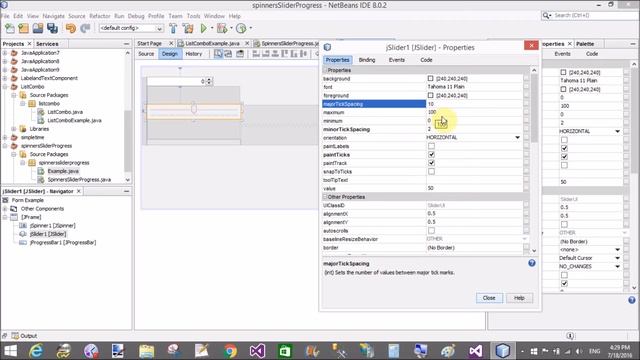The image size is (640, 360).
Task: Switch to Binding tab in properties dialog
Action: point(367,60)
